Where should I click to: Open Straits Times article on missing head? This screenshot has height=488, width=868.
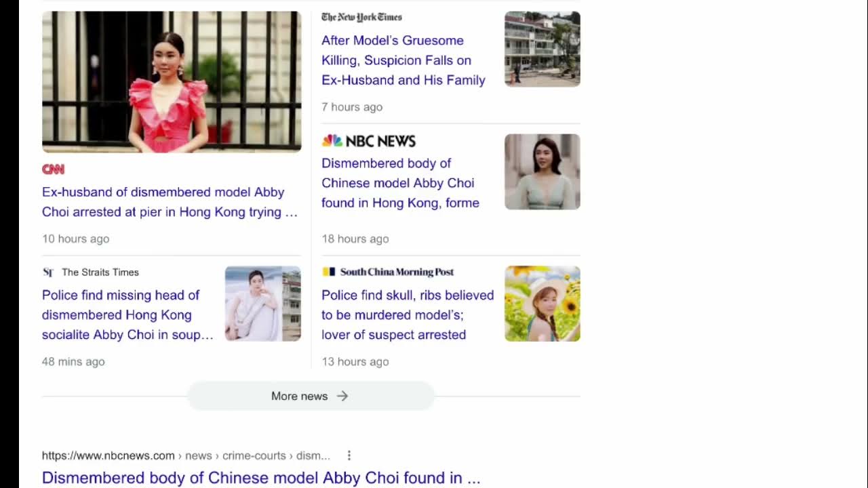(x=127, y=314)
